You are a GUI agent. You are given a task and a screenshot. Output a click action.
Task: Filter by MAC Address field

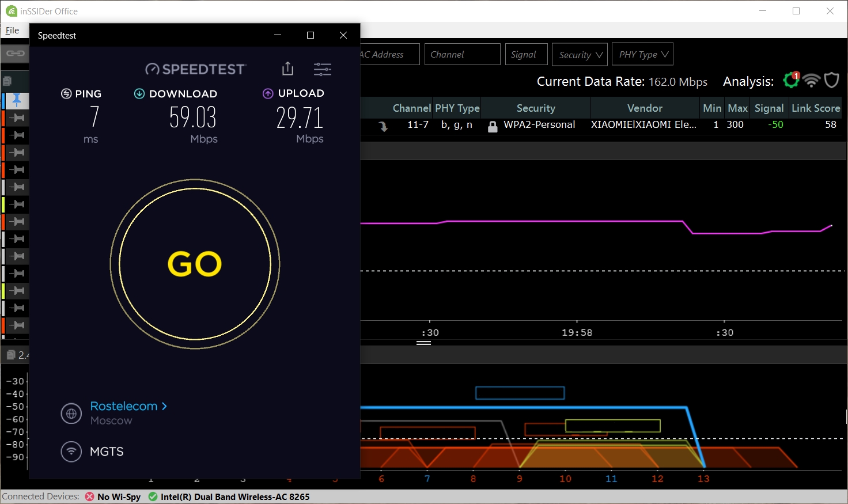click(389, 55)
